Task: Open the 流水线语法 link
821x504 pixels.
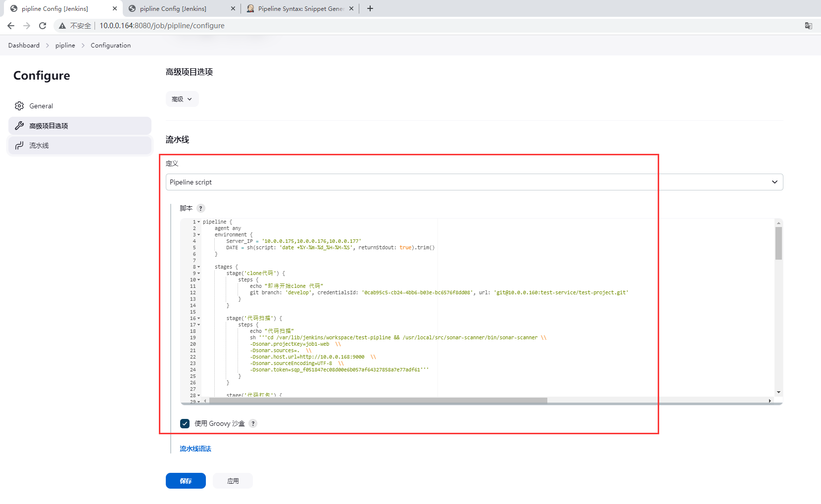Action: coord(195,449)
